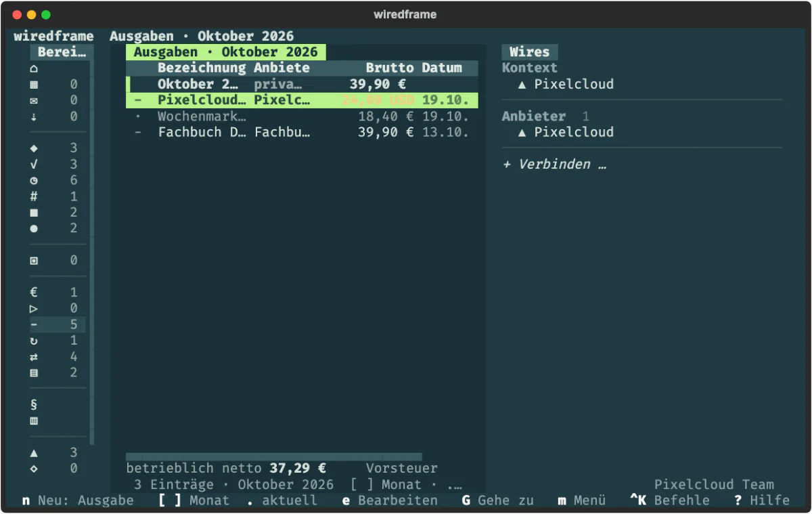Open the checkmark tasks sidebar item
The width and height of the screenshot is (812, 514).
coord(34,165)
